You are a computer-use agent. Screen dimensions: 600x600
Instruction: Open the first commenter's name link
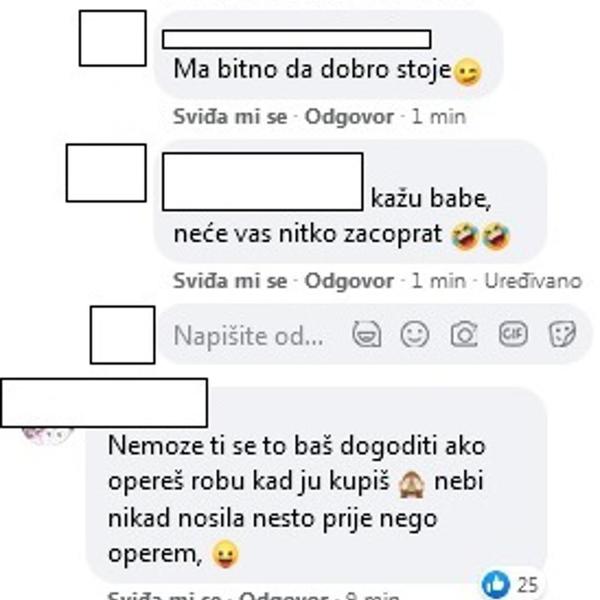[297, 39]
